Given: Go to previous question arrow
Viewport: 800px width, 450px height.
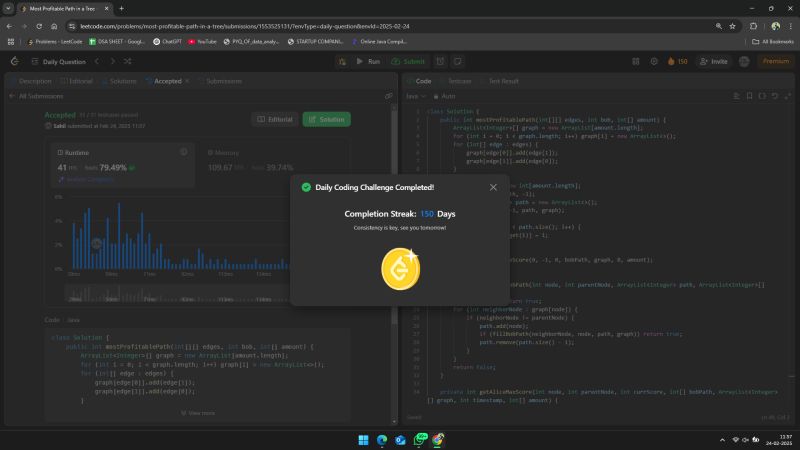Looking at the screenshot, I should click(97, 61).
